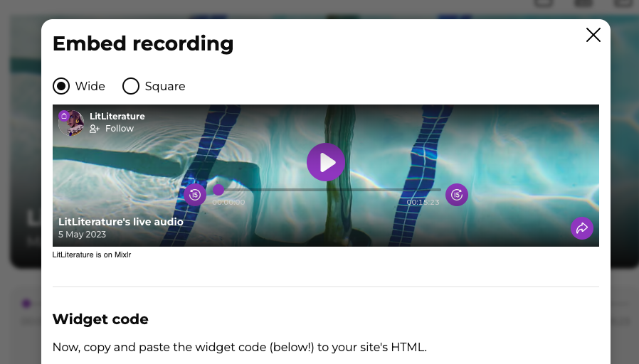Viewport: 639px width, 364px height.
Task: Close the Embed recording dialog
Action: [593, 35]
